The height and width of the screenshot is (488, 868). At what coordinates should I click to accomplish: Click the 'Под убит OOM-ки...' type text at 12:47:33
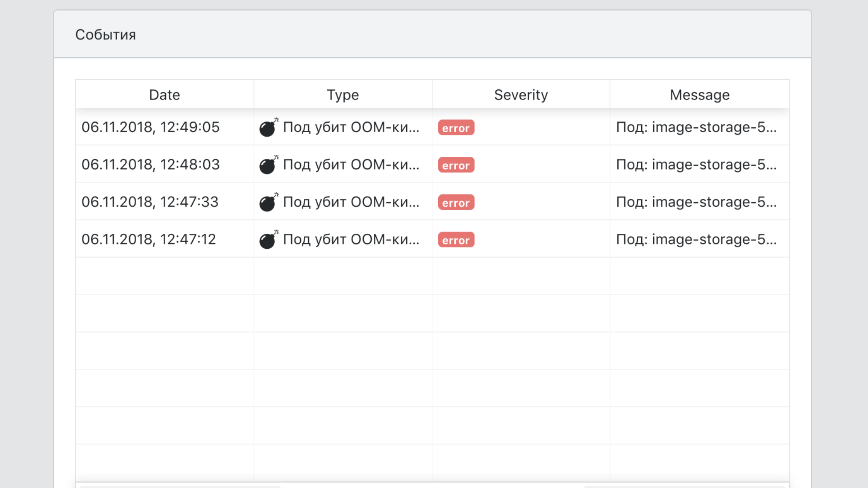tap(351, 202)
